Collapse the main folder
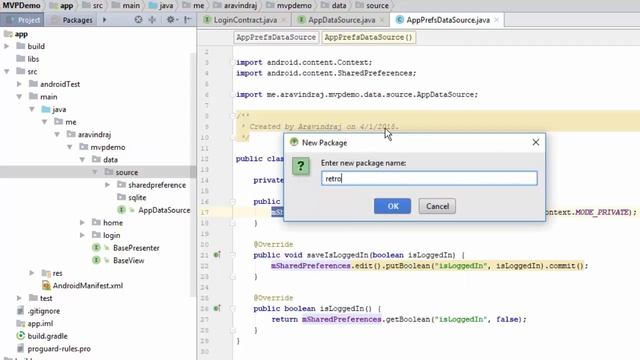 pos(19,97)
